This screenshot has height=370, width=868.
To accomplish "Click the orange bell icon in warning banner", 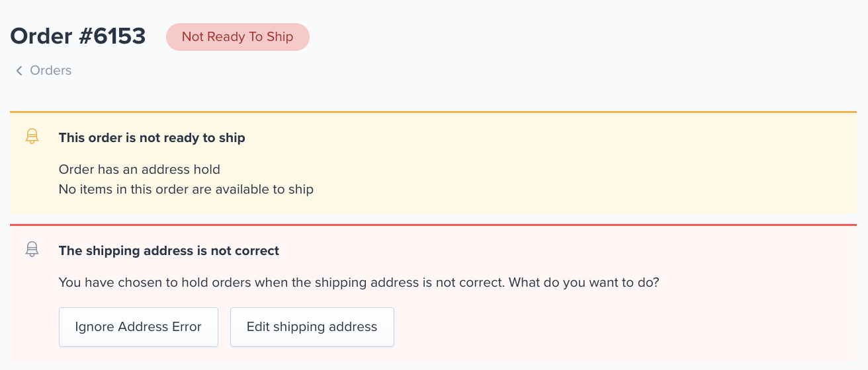I will [x=32, y=137].
